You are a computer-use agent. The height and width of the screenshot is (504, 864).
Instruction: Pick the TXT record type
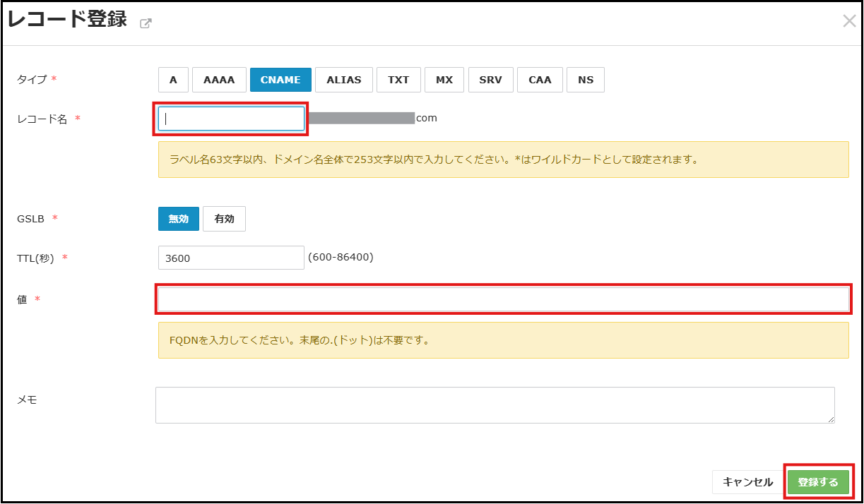point(398,80)
